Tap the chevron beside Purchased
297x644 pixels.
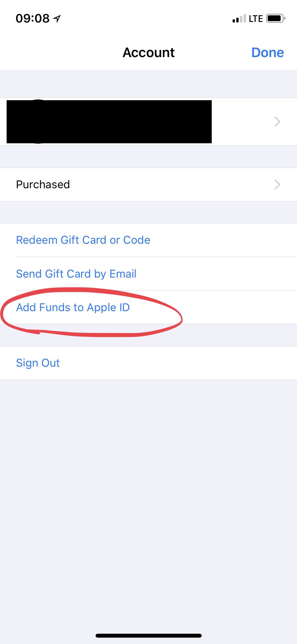pos(277,185)
